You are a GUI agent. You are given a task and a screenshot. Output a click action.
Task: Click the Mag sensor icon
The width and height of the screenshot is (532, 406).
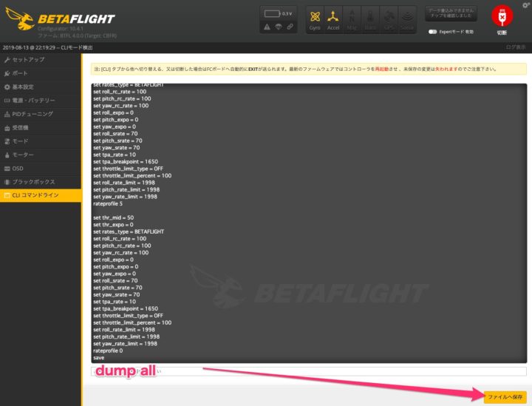coord(353,18)
